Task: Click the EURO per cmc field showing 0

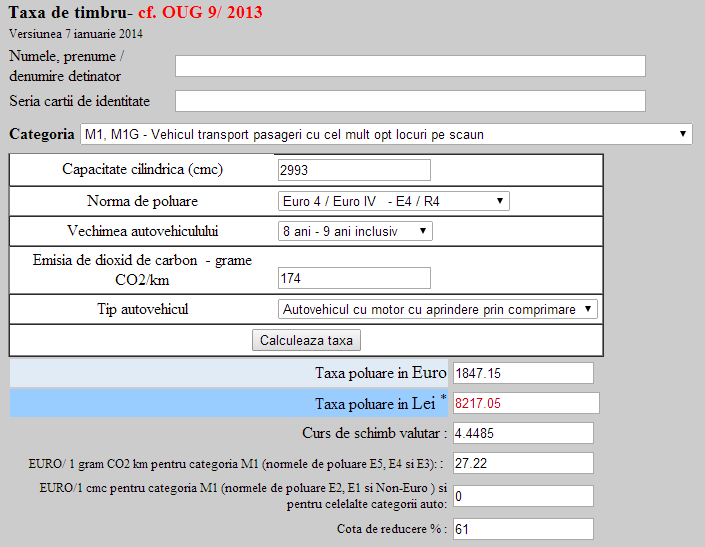Action: click(523, 496)
